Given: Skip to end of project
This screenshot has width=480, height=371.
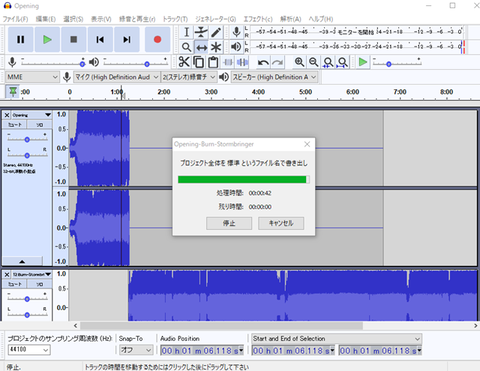Looking at the screenshot, I should [x=127, y=40].
